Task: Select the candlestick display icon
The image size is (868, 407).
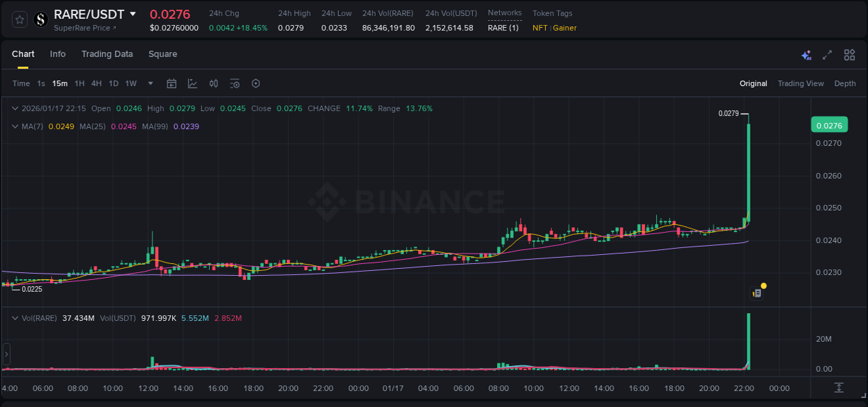Action: coord(213,83)
